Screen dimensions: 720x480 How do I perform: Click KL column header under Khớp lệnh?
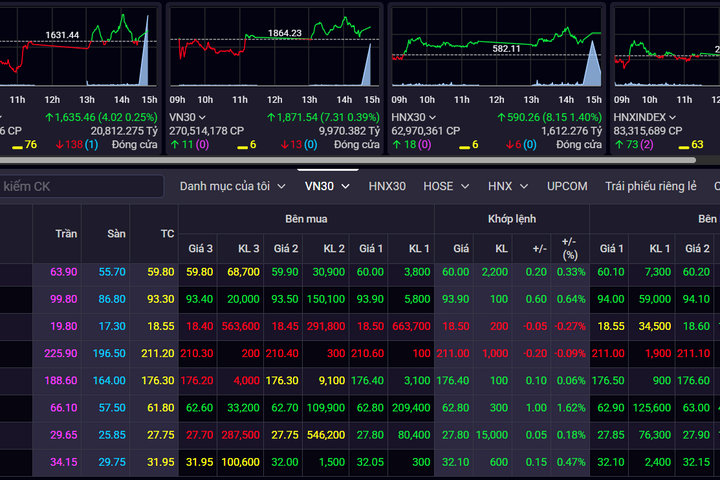pyautogui.click(x=500, y=247)
